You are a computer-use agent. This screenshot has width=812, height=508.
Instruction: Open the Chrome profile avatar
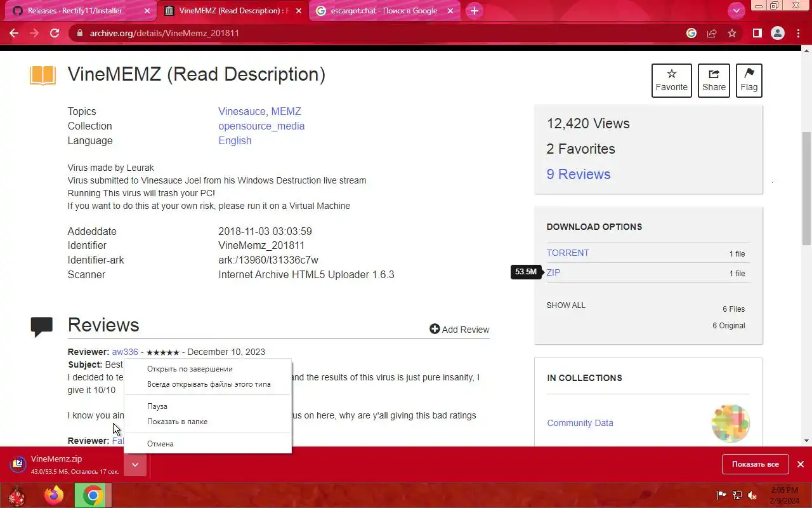click(778, 33)
